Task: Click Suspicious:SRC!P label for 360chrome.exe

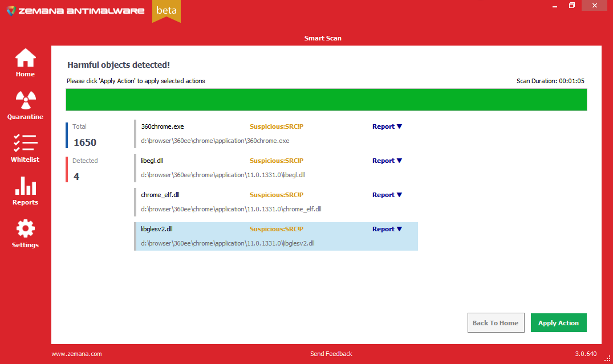Action: pos(277,126)
